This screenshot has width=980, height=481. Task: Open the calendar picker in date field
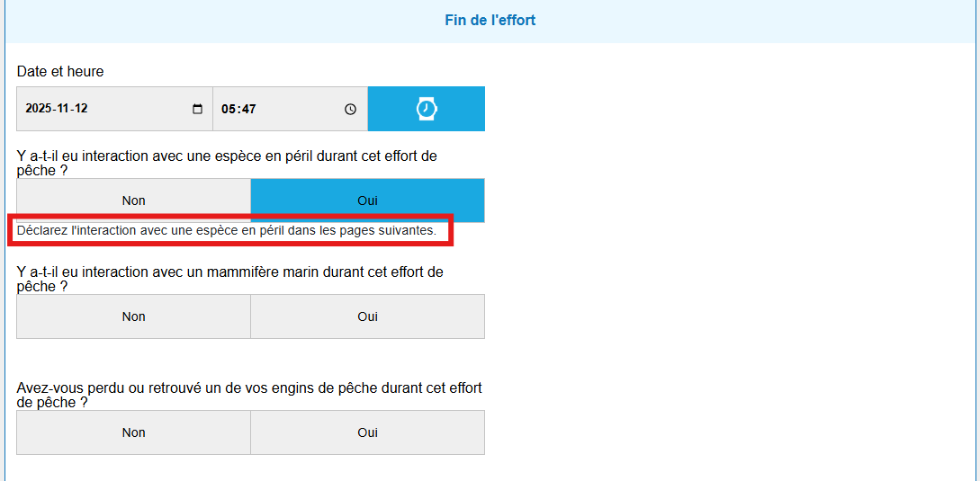click(198, 109)
